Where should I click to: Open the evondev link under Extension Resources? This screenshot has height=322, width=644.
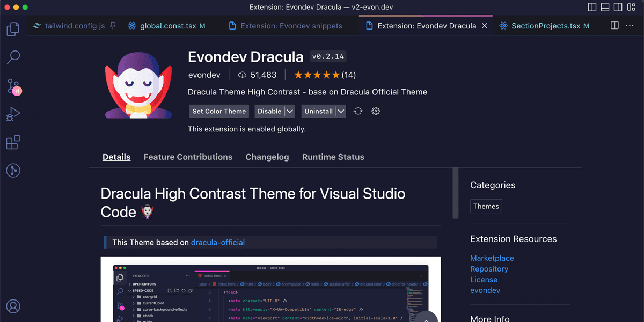click(485, 290)
